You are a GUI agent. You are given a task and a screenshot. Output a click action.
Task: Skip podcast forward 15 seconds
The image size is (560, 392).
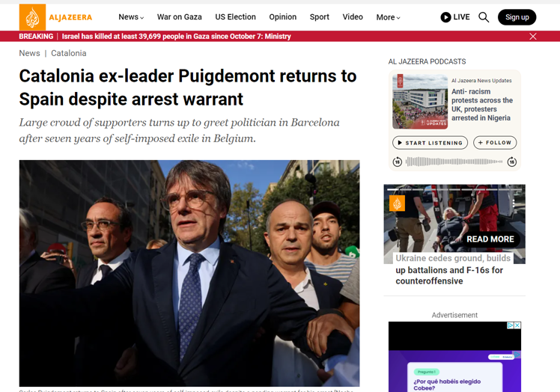[512, 162]
